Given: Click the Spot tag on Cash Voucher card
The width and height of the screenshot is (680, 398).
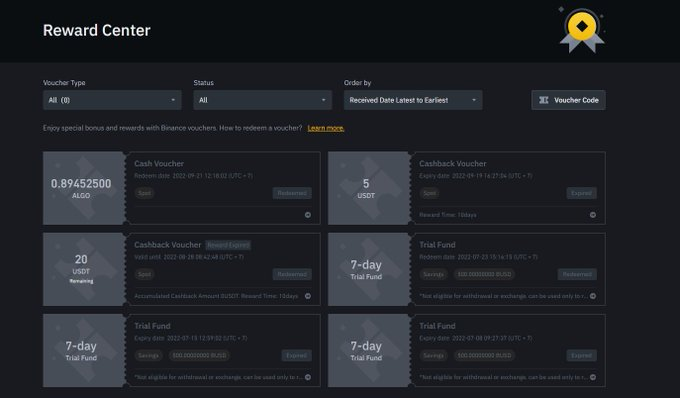Looking at the screenshot, I should coord(144,193).
